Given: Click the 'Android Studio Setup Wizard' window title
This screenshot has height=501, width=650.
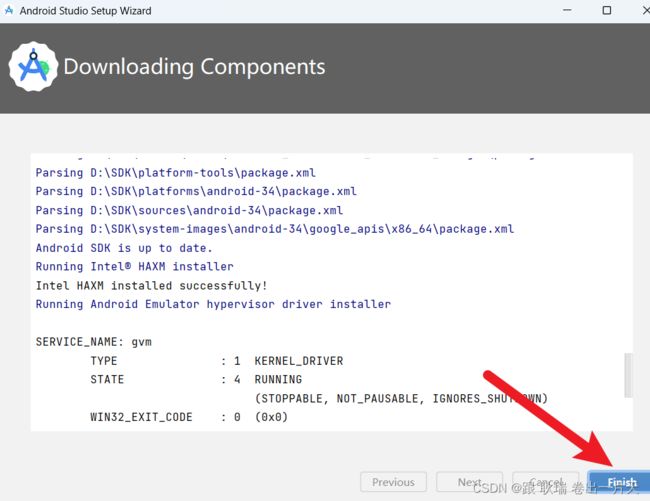Looking at the screenshot, I should [x=85, y=11].
